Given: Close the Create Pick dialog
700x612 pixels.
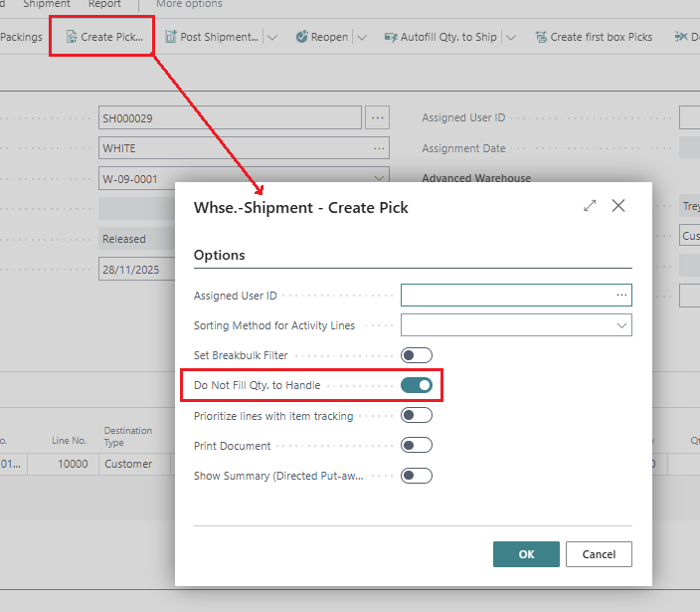Looking at the screenshot, I should 618,206.
